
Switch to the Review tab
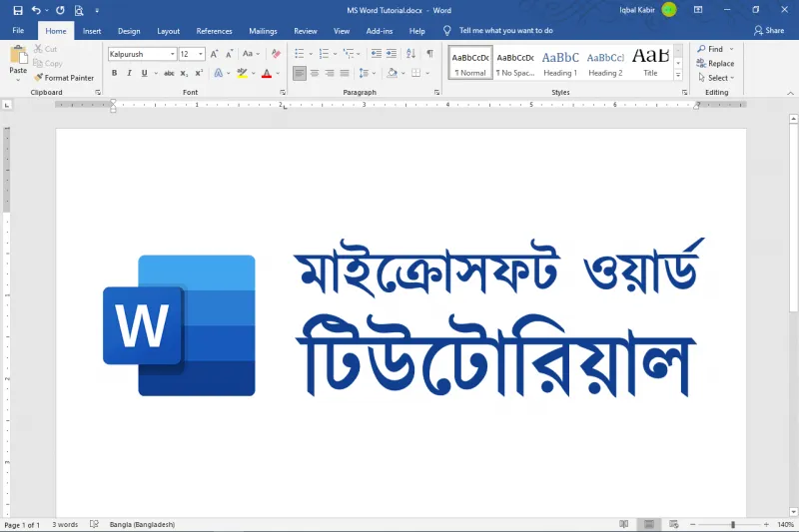306,31
